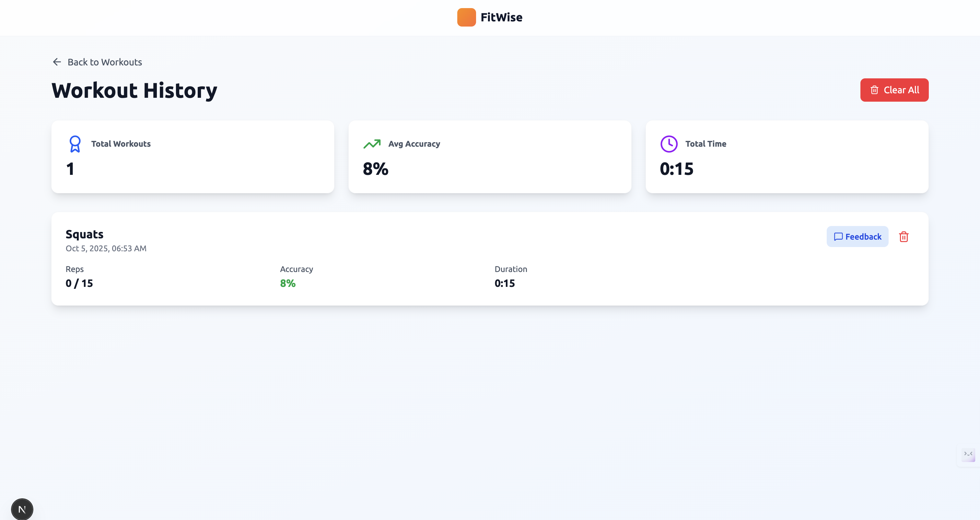Click the back arrow icon
980x520 pixels.
pos(57,62)
